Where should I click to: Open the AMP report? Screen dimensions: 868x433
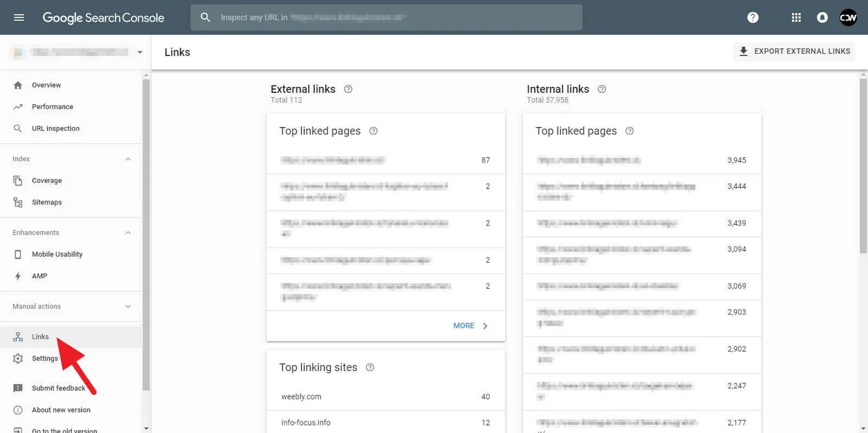(x=71, y=276)
